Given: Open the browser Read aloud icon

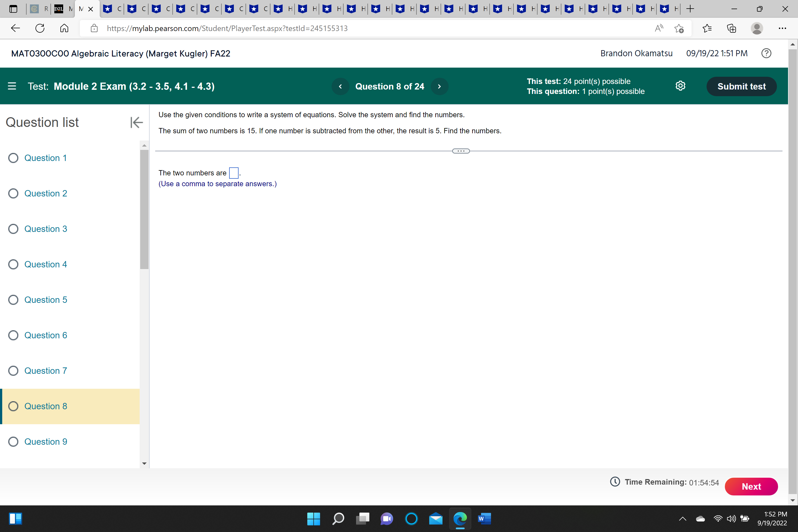Looking at the screenshot, I should [659, 28].
